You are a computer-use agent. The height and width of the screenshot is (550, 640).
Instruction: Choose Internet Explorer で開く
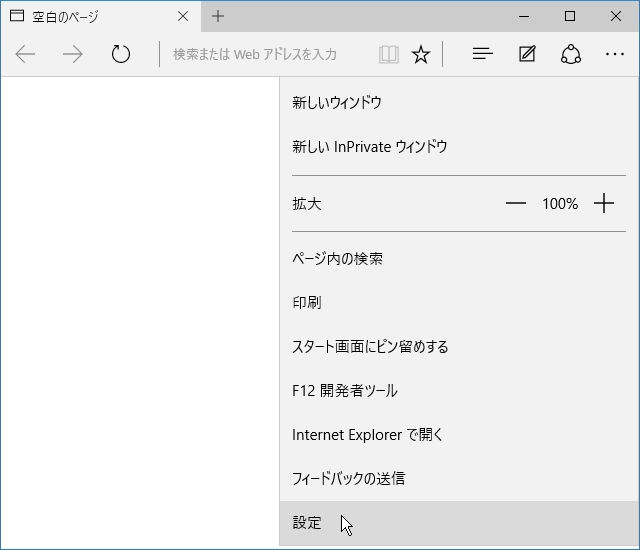point(459,435)
